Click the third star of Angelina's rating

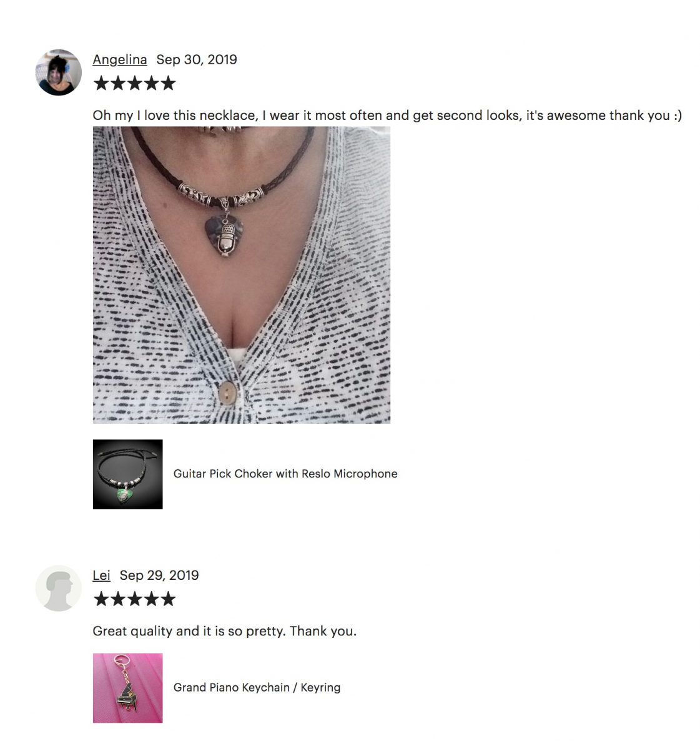pos(134,84)
